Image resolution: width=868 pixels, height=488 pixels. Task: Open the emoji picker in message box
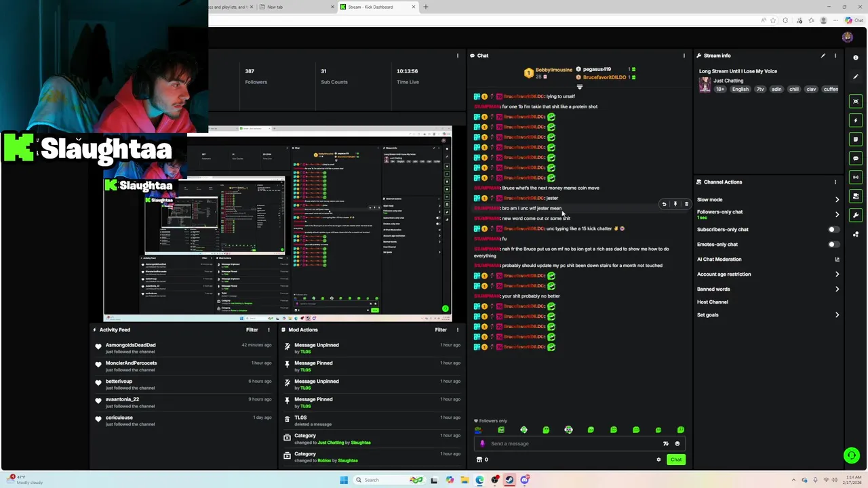[677, 444]
